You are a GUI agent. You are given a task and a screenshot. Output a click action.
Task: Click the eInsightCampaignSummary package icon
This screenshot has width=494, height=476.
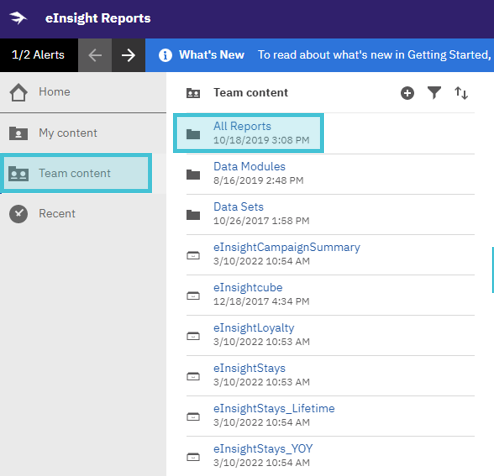(x=193, y=256)
